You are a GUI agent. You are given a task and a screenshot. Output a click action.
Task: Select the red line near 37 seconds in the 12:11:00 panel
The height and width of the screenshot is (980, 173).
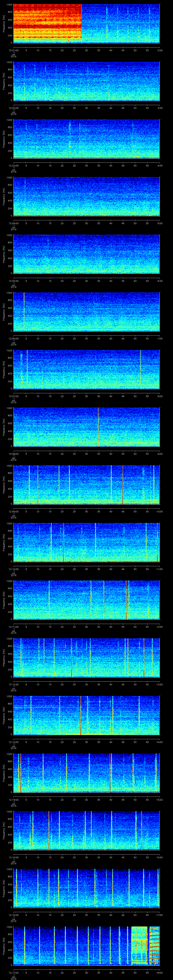(103, 600)
